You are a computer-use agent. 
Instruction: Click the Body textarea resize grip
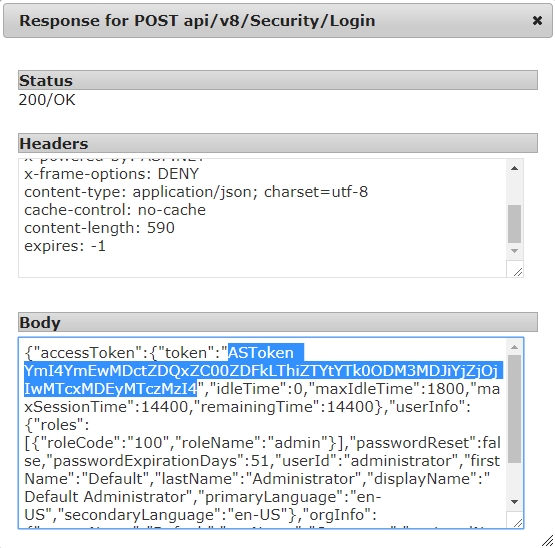517,522
